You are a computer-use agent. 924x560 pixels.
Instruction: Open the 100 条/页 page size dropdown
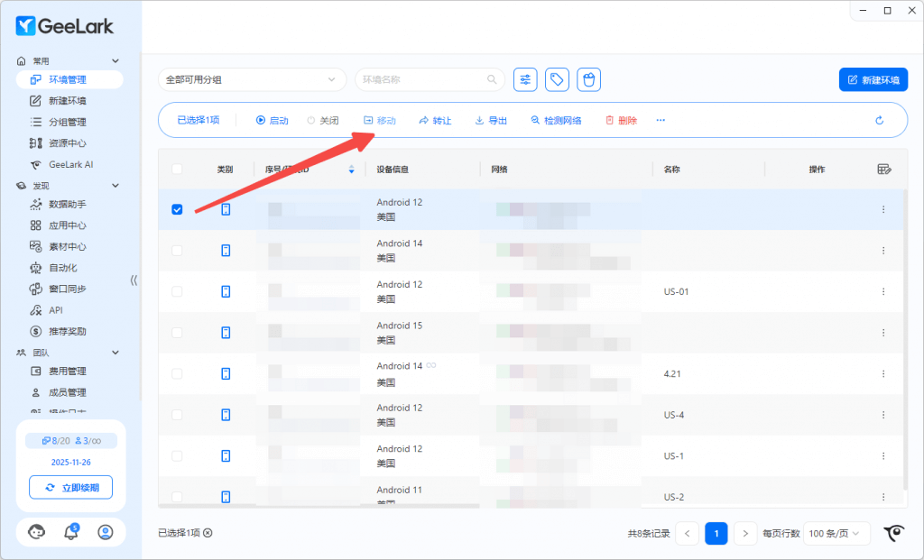tap(836, 533)
